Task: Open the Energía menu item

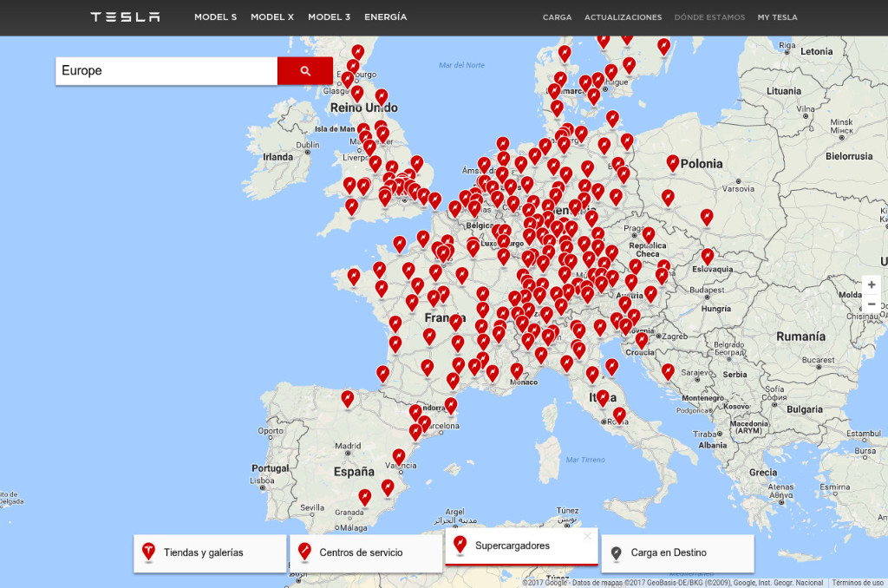Action: [x=385, y=17]
